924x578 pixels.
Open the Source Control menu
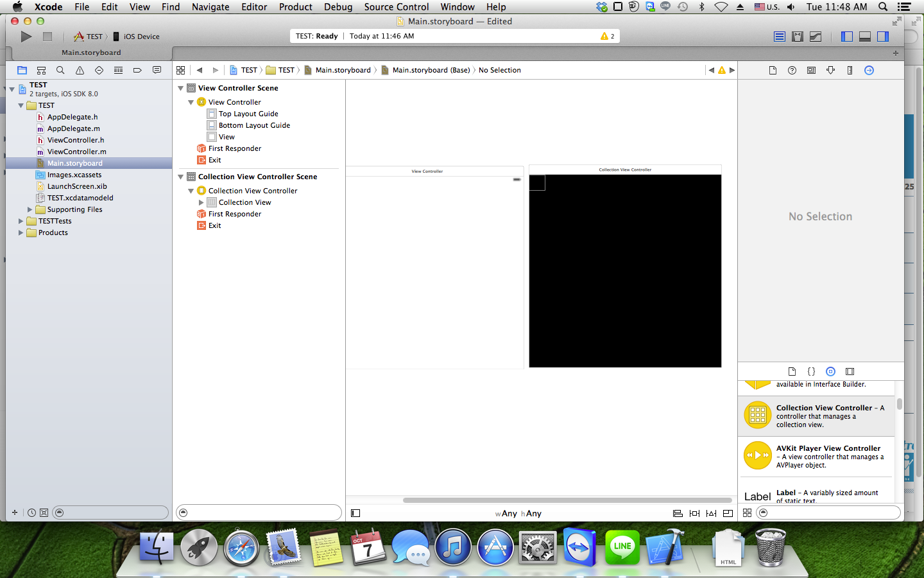coord(397,6)
